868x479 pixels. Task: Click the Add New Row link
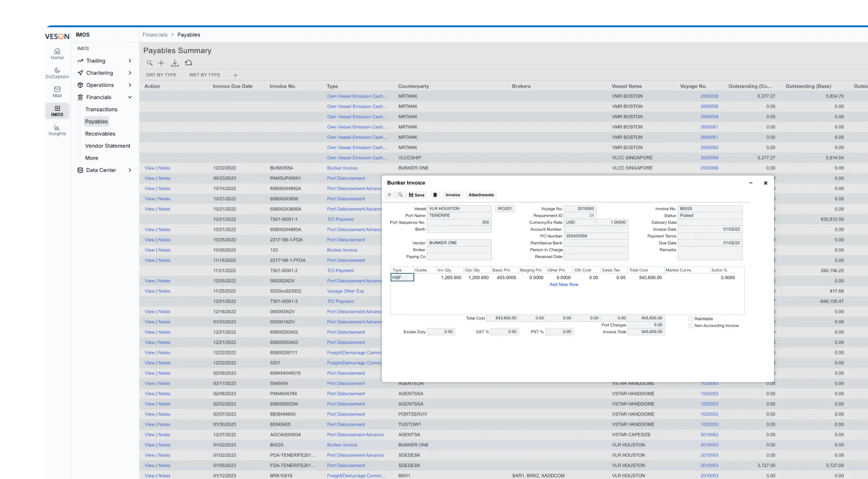564,285
